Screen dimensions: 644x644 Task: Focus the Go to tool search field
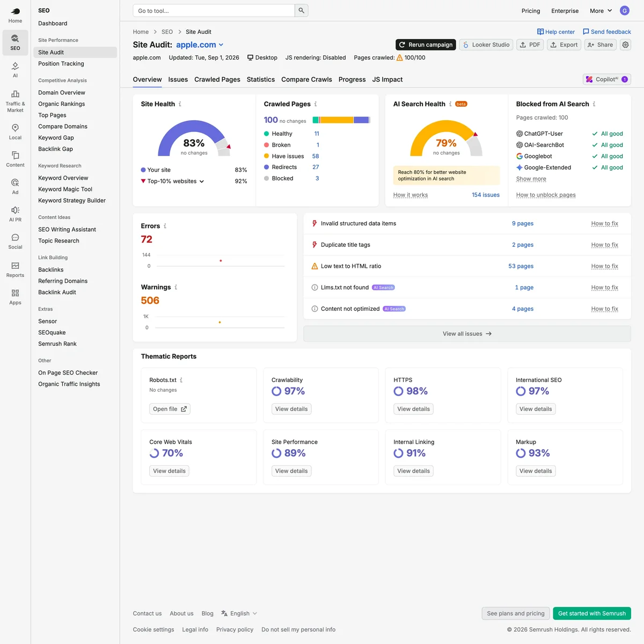point(214,11)
